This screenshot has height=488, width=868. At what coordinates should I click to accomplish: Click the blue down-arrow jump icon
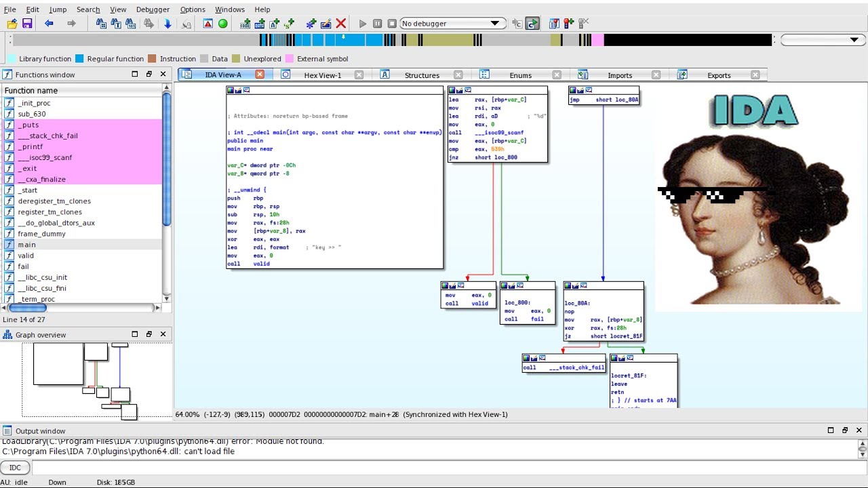[x=167, y=24]
